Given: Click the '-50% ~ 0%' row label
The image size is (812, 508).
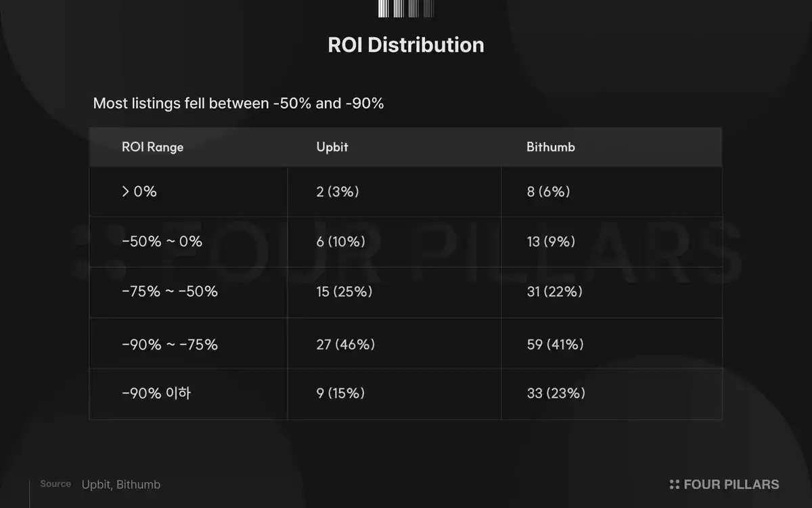Looking at the screenshot, I should tap(162, 241).
